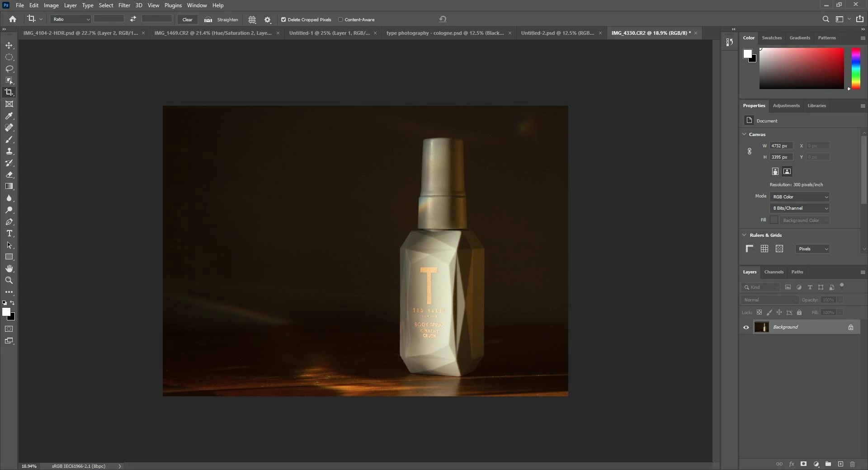This screenshot has width=868, height=470.
Task: Open crop additional settings gear
Action: [x=268, y=19]
